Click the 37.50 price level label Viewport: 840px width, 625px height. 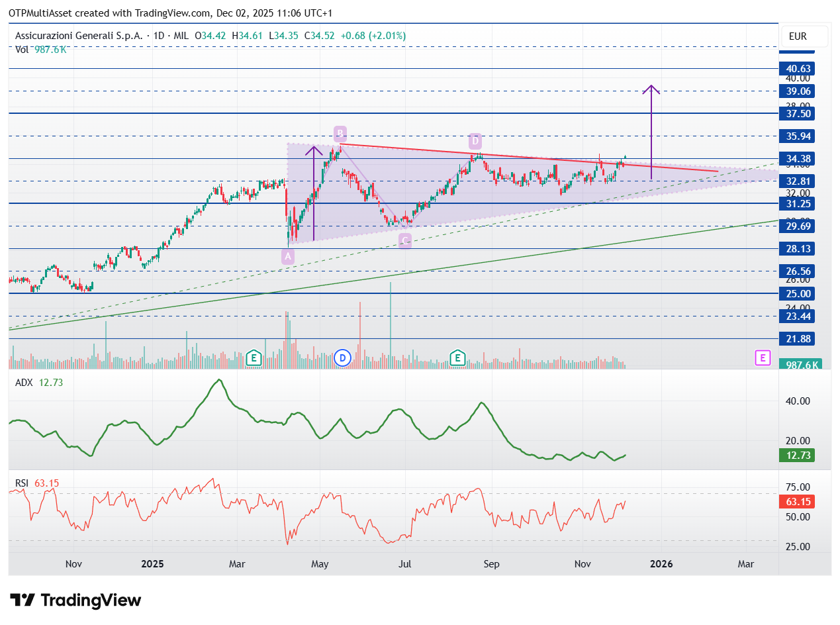[x=796, y=114]
